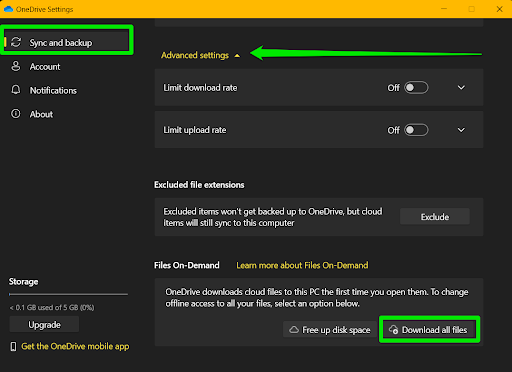Viewport: 512px width, 372px height.
Task: Click Download all files
Action: [x=429, y=330]
